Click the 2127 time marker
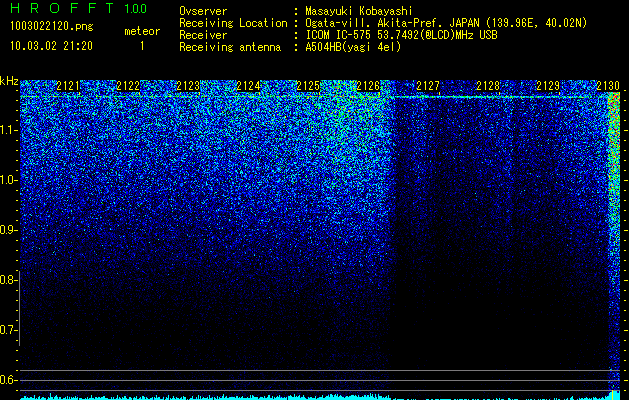This screenshot has width=629, height=400. (x=428, y=86)
